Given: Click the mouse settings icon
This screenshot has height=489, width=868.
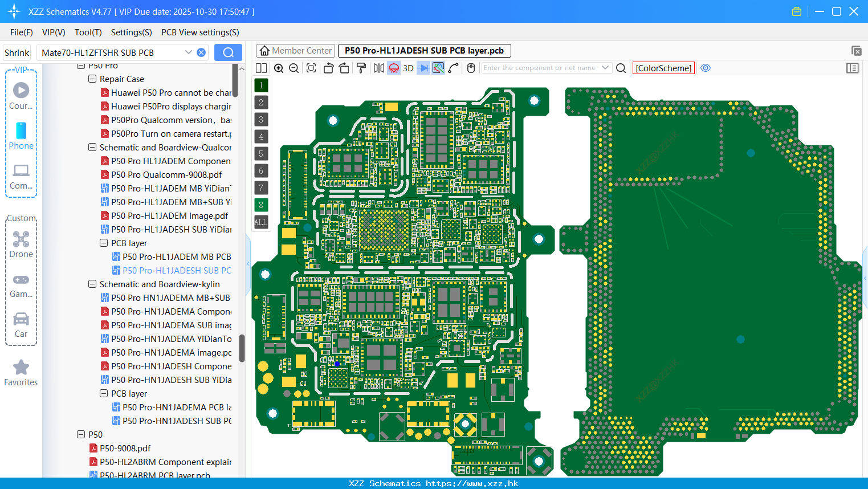Looking at the screenshot, I should [x=471, y=68].
